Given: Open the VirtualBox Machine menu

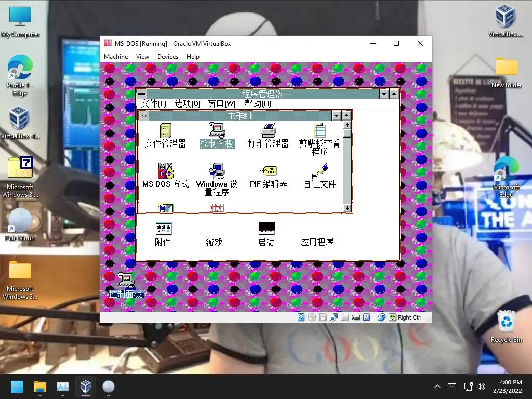Looking at the screenshot, I should [x=116, y=56].
